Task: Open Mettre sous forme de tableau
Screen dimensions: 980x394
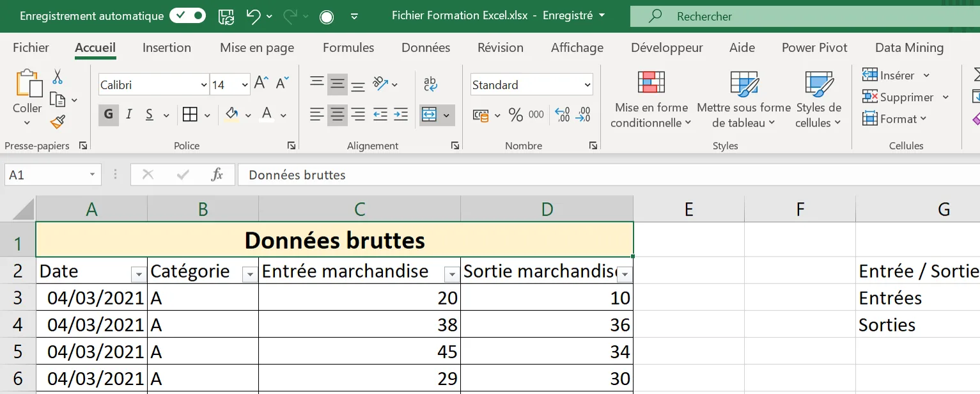Action: click(744, 99)
